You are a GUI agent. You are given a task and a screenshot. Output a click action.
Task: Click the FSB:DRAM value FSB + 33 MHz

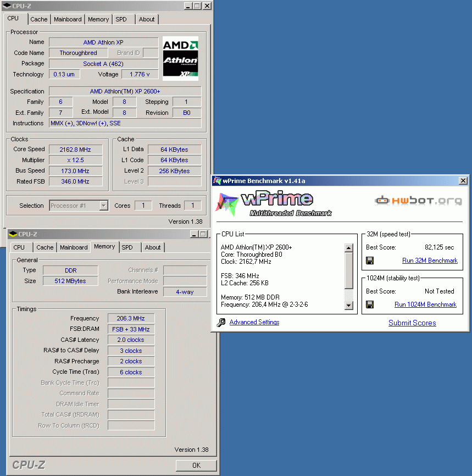(131, 329)
